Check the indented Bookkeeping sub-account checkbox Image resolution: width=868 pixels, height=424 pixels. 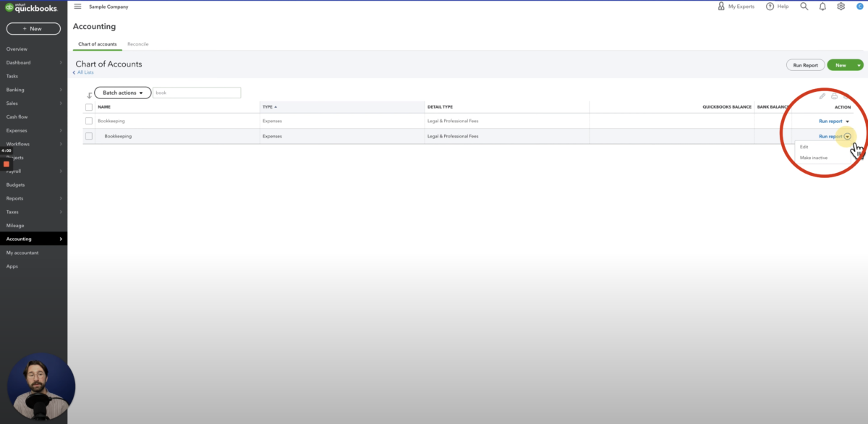89,136
